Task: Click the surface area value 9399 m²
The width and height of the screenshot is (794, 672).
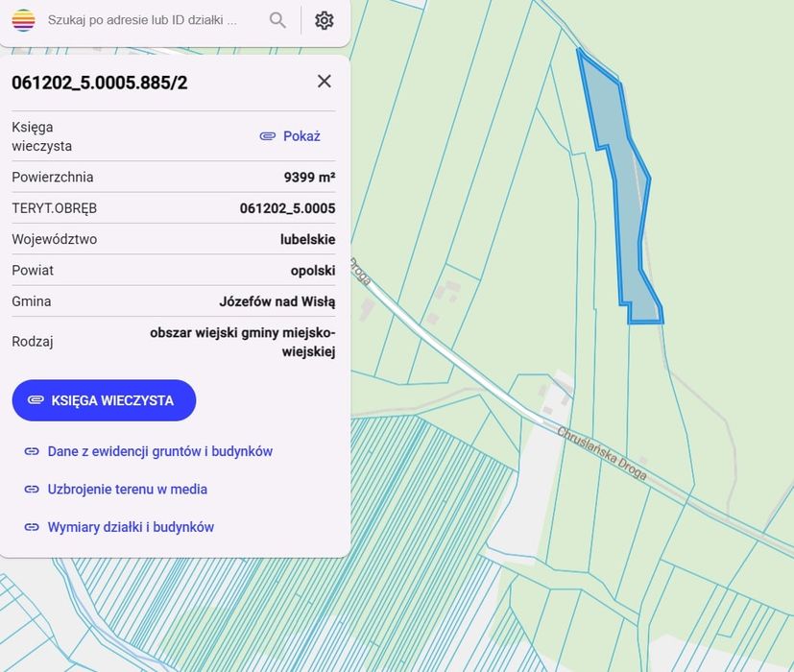Action: tap(309, 178)
